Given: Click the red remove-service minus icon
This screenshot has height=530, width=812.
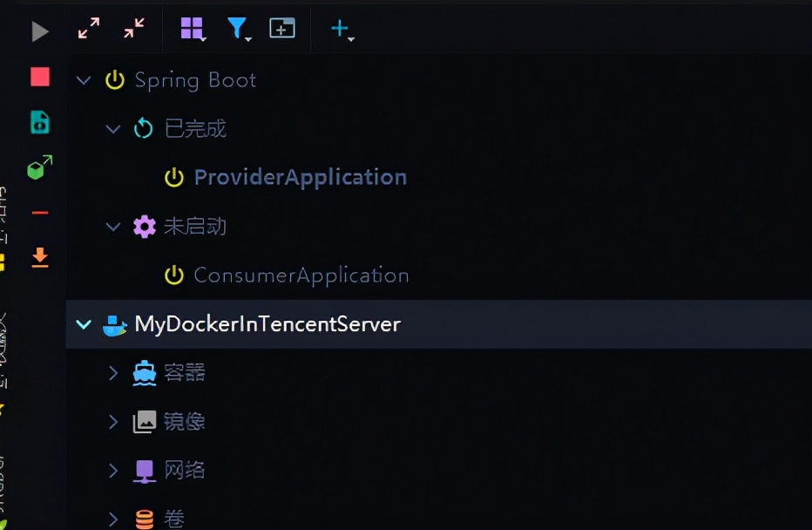Looking at the screenshot, I should click(x=38, y=212).
